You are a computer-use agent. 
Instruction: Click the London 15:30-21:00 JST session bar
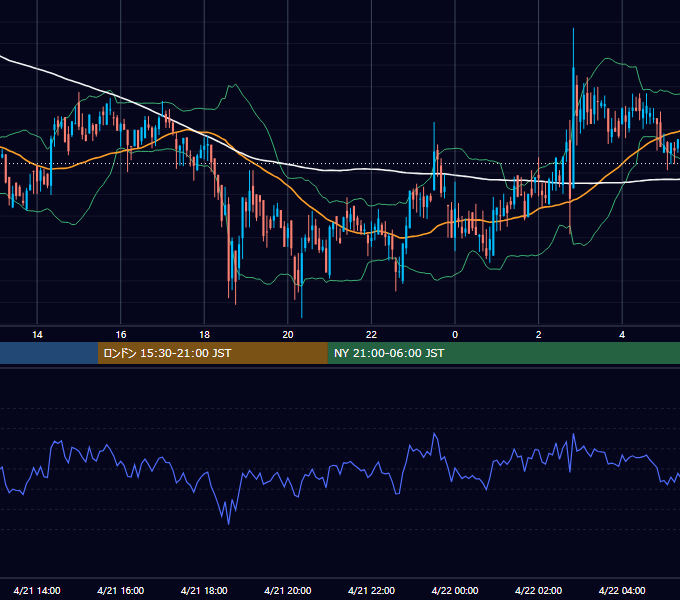pyautogui.click(x=212, y=353)
